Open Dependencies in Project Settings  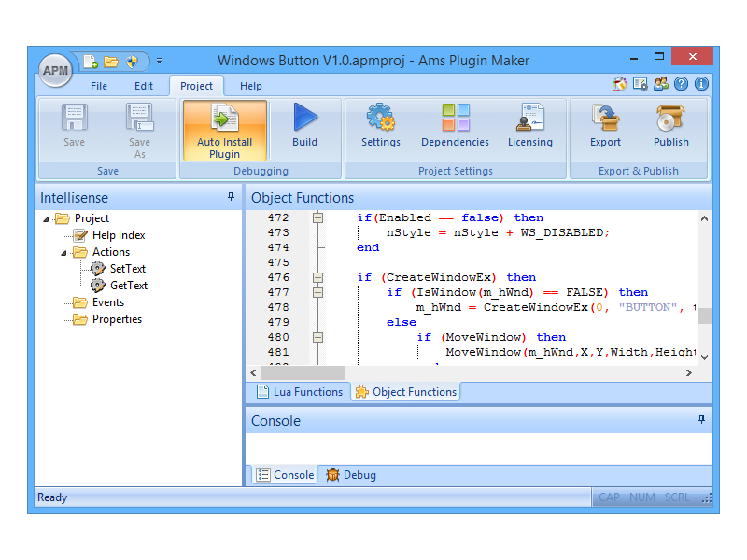click(x=455, y=126)
